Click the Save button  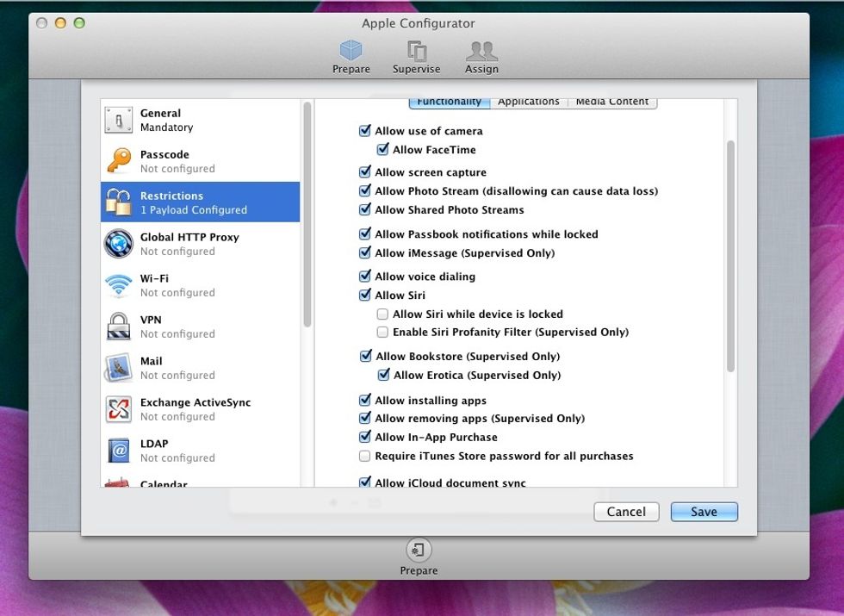704,512
